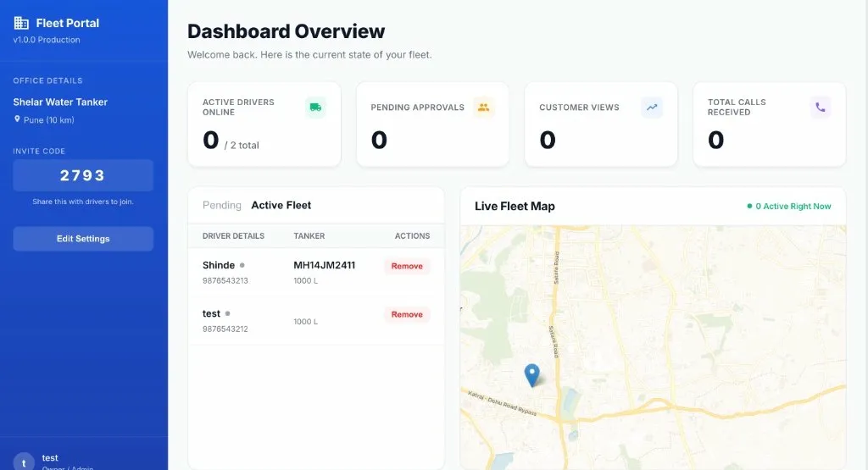Click tanker number MH14JM2411
Screen dimensions: 868x470
325,265
